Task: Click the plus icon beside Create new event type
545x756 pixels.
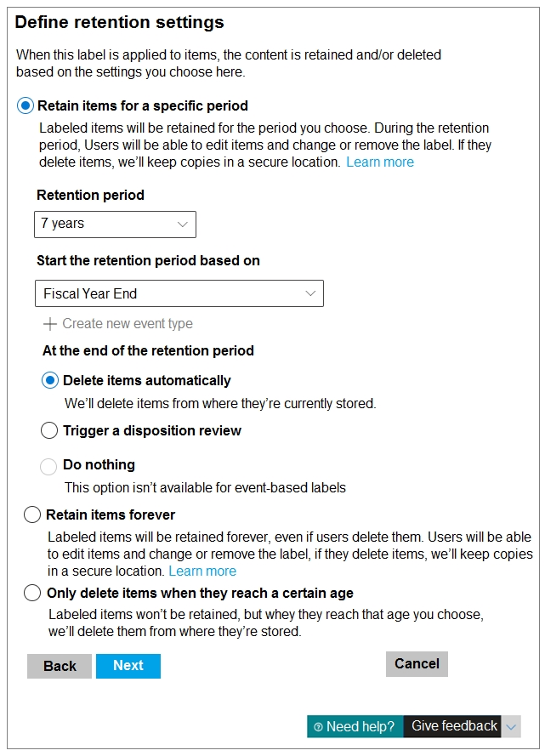Action: coord(50,324)
